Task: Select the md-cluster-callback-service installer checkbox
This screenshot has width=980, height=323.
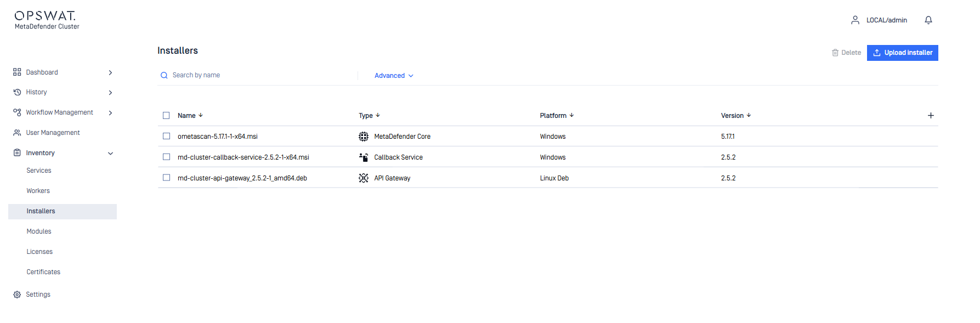Action: click(x=166, y=157)
